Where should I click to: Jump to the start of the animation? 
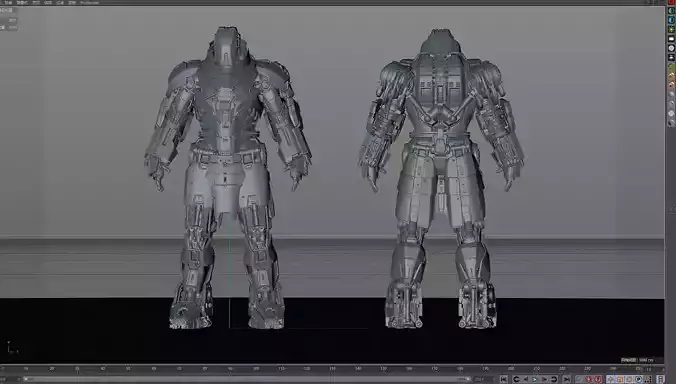(x=504, y=379)
